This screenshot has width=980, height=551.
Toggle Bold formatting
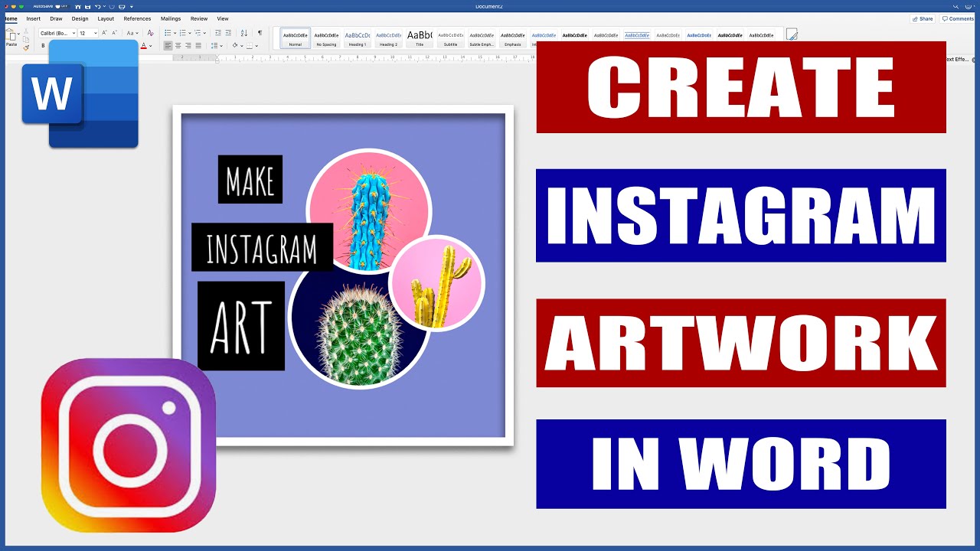pyautogui.click(x=43, y=46)
